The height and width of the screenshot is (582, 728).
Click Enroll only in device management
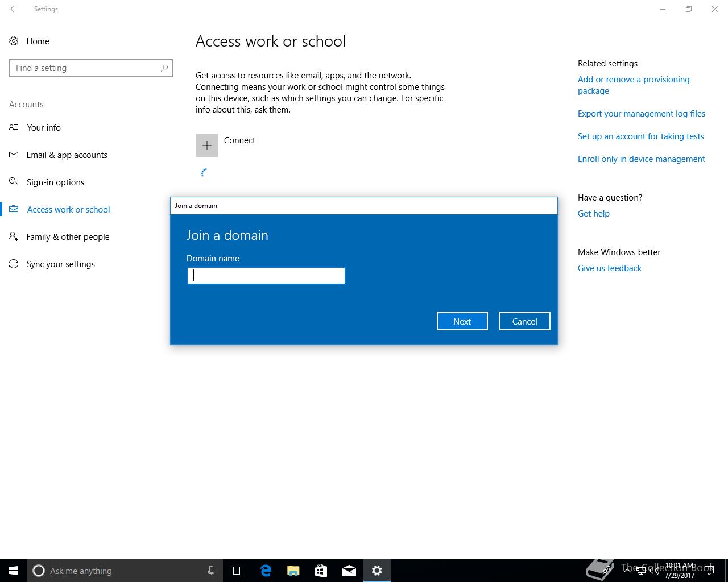(642, 159)
